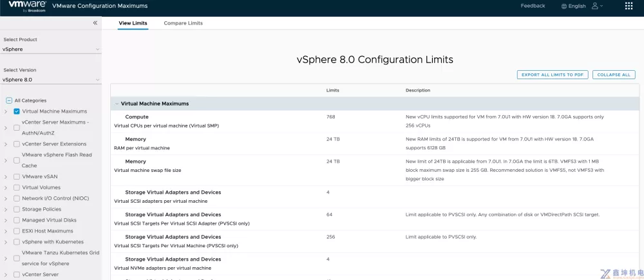Click 'Limit applicable to PVSCSI only.' description
This screenshot has width=644, height=280.
(441, 237)
